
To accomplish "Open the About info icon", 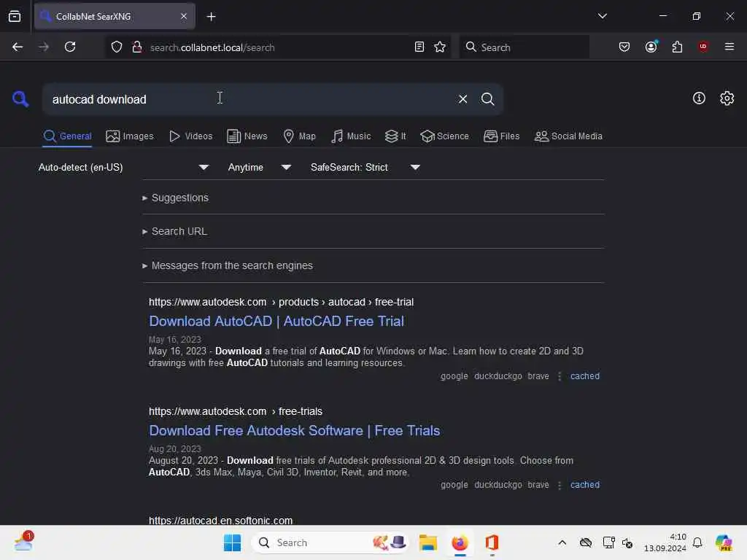I will coord(698,98).
